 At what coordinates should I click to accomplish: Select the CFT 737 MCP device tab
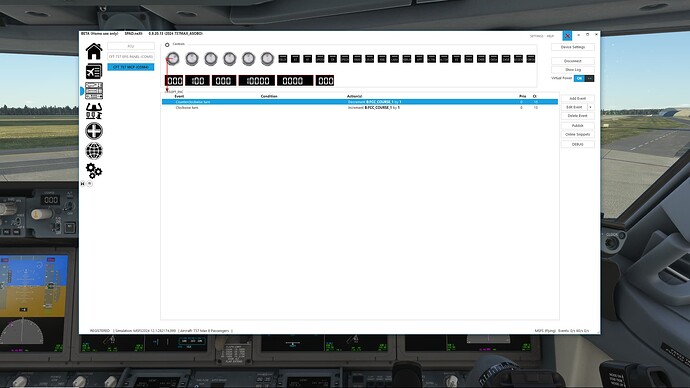point(131,67)
